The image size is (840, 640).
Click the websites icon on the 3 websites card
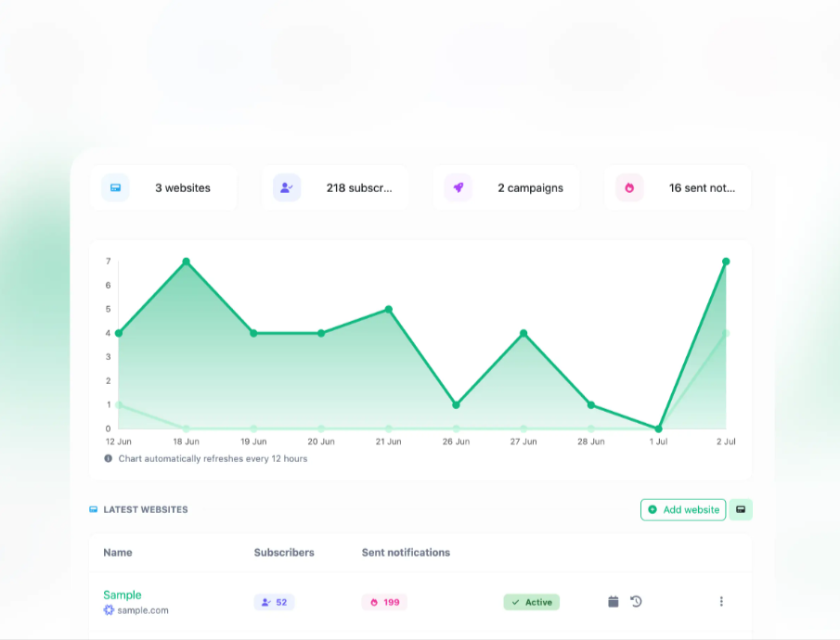click(115, 187)
